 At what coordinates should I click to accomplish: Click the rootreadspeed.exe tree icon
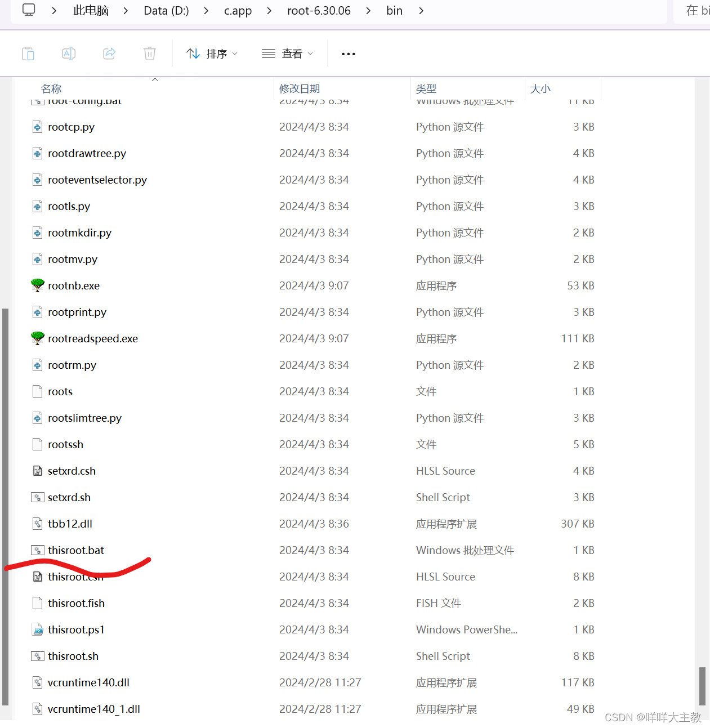[37, 338]
